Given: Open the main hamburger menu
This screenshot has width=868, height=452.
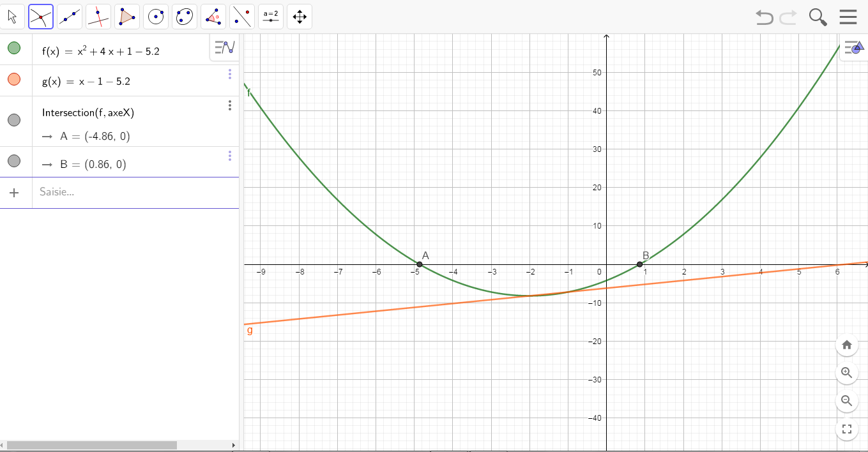Looking at the screenshot, I should [848, 17].
